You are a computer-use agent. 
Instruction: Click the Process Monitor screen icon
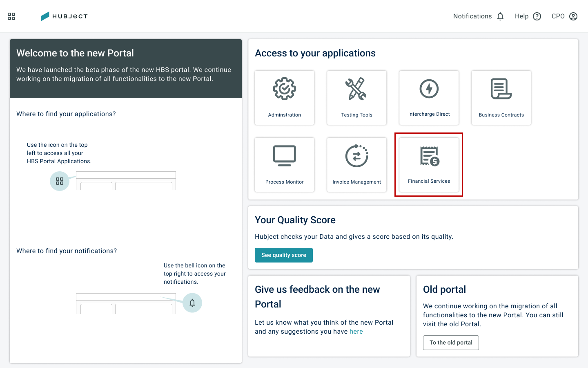point(285,156)
